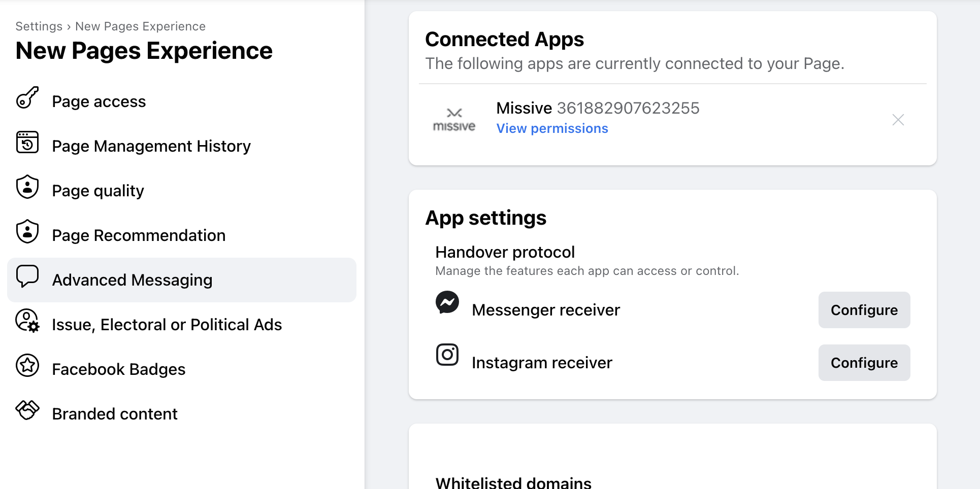Click the Missive app logo

(454, 120)
